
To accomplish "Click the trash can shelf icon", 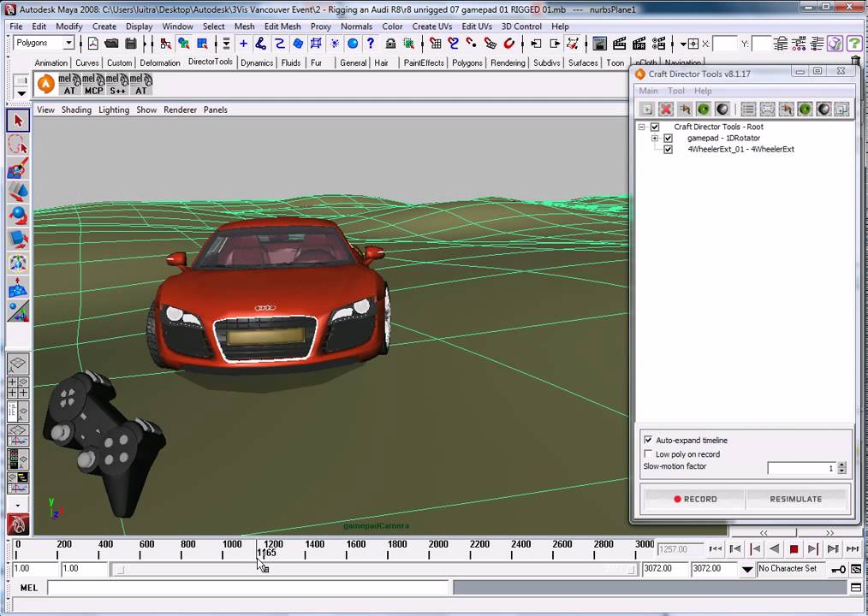I will click(x=856, y=61).
